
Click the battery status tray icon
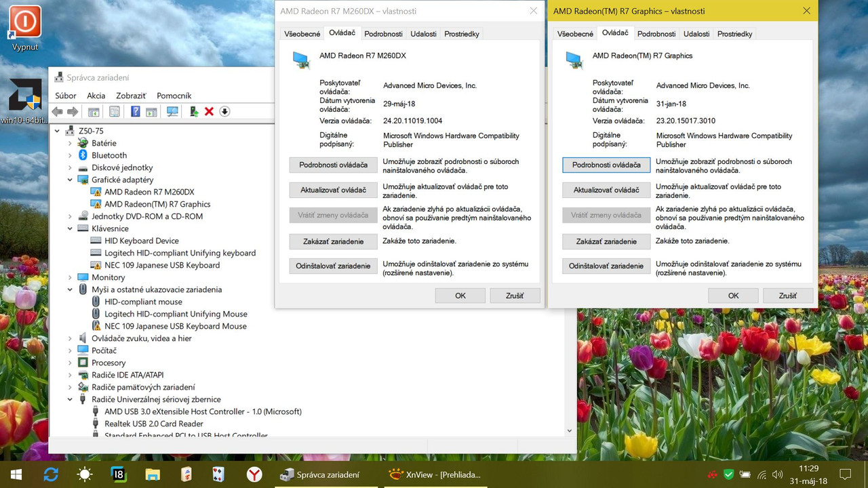pos(745,474)
